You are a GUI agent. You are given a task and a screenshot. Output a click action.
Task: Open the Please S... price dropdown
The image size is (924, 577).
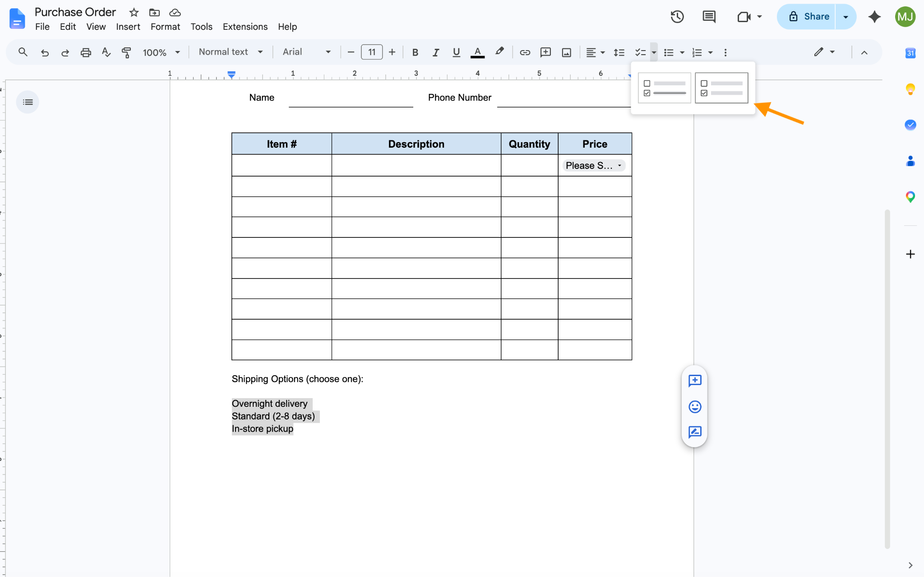tap(594, 166)
